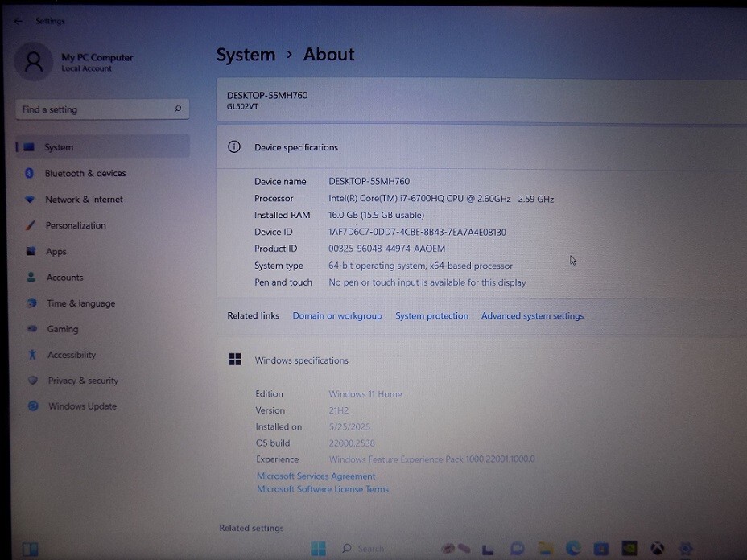Open Domain or workgroup link
The image size is (747, 560).
click(x=337, y=316)
